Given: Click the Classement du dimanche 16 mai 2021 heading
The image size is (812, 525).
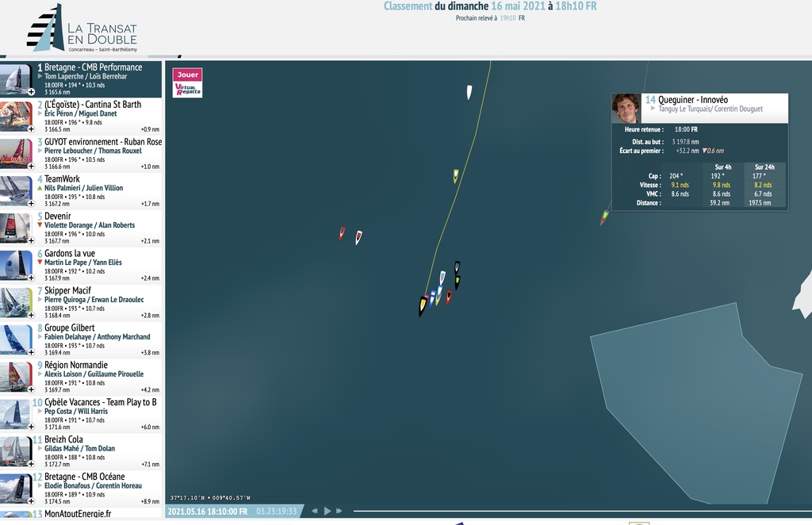Looking at the screenshot, I should coord(490,6).
